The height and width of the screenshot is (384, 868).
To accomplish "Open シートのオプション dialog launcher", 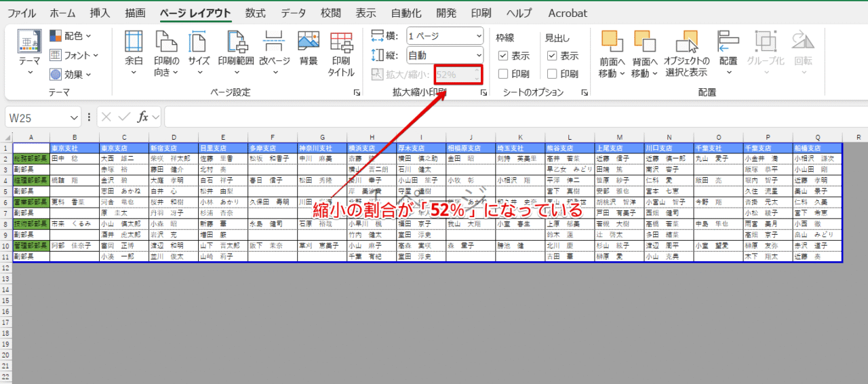I will coord(584,92).
